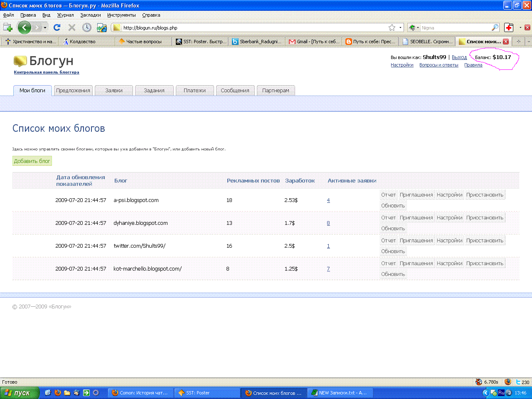Open active requests link 7 for kot-marchello
Viewport: 532px width, 399px height.
(328, 269)
